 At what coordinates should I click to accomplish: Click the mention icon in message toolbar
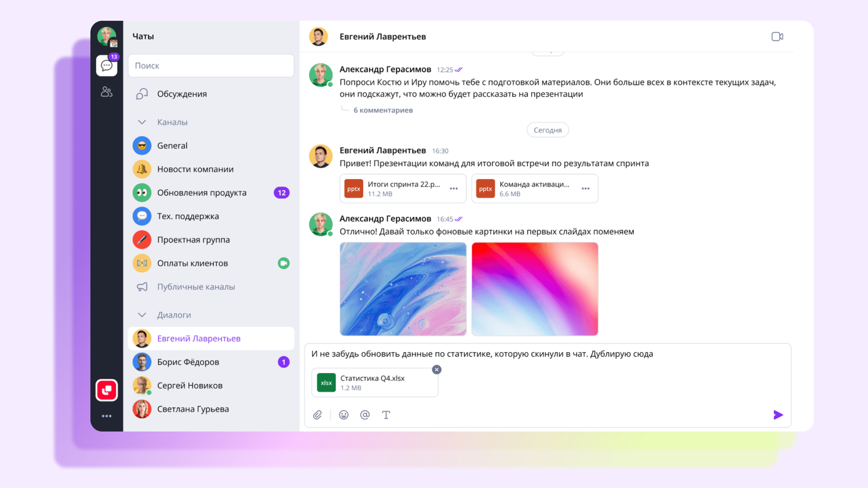[x=365, y=415]
